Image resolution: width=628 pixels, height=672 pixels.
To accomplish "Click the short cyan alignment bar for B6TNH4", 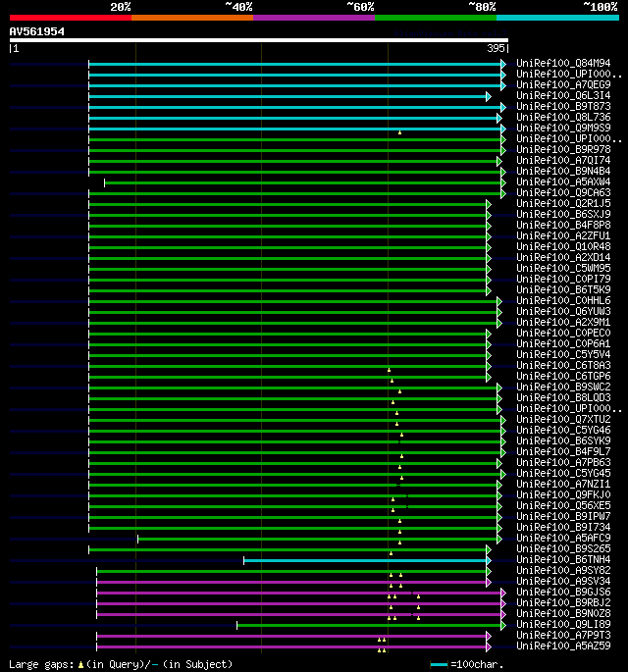I will [365, 560].
